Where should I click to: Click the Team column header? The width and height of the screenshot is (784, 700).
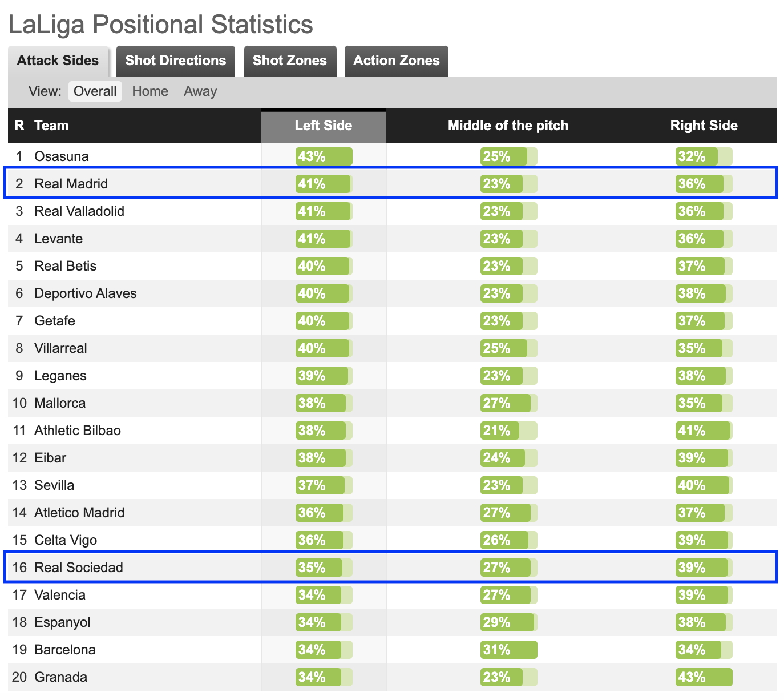pos(51,126)
